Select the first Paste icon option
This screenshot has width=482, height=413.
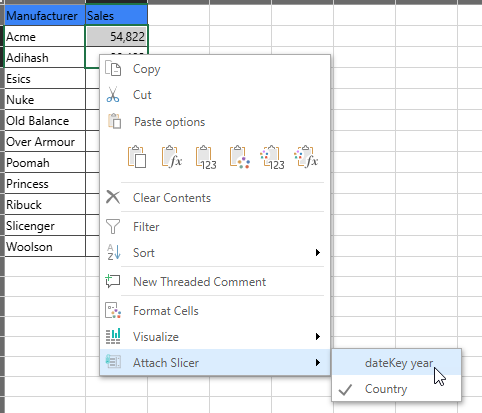pyautogui.click(x=137, y=157)
